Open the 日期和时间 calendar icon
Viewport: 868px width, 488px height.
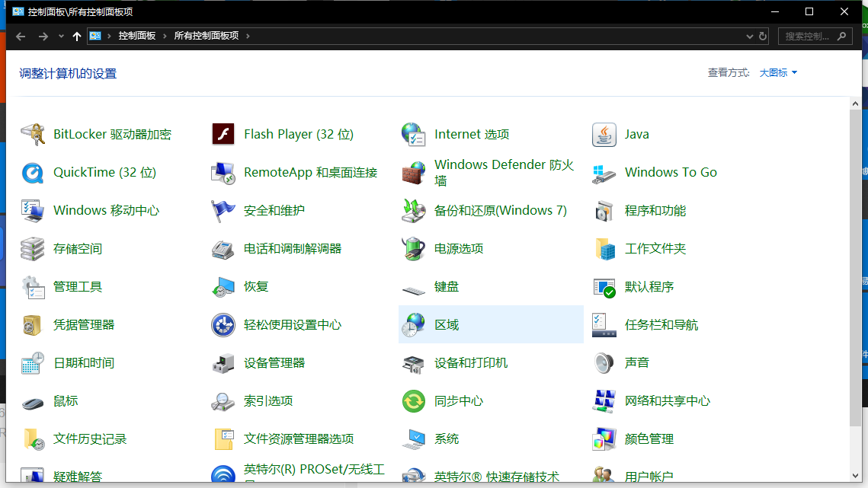33,363
